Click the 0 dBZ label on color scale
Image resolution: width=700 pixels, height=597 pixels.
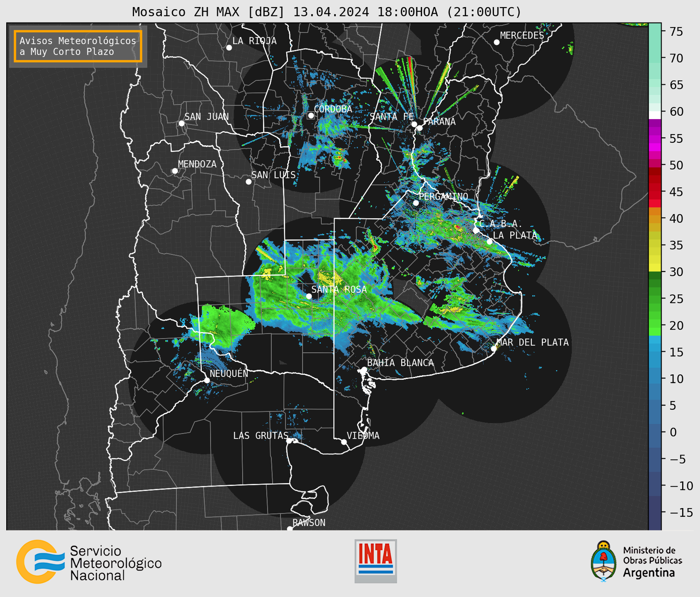[x=673, y=432]
